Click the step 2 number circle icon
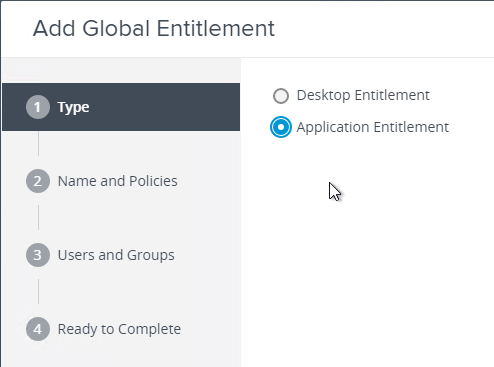Image resolution: width=494 pixels, height=367 pixels. click(38, 181)
